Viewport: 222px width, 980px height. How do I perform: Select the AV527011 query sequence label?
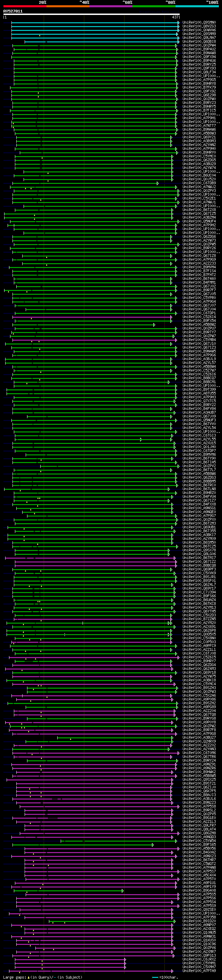[13, 11]
